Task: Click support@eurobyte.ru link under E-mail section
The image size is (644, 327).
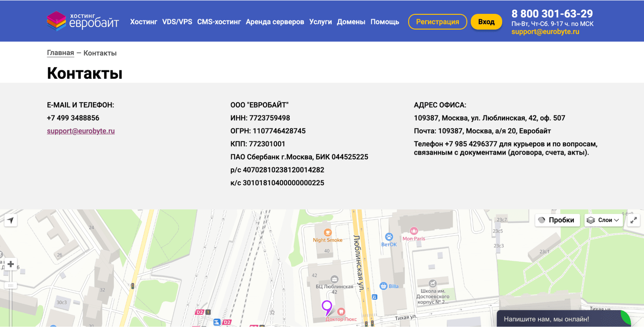Action: 81,131
